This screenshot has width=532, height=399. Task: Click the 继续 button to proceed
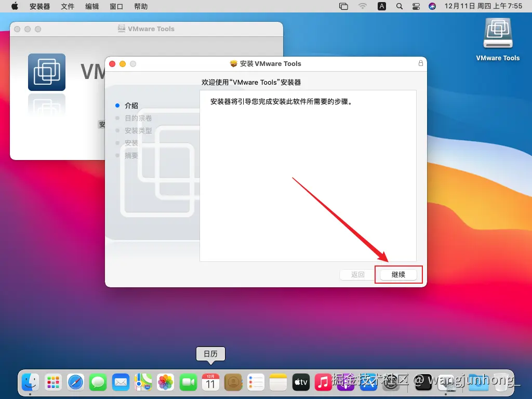point(398,274)
